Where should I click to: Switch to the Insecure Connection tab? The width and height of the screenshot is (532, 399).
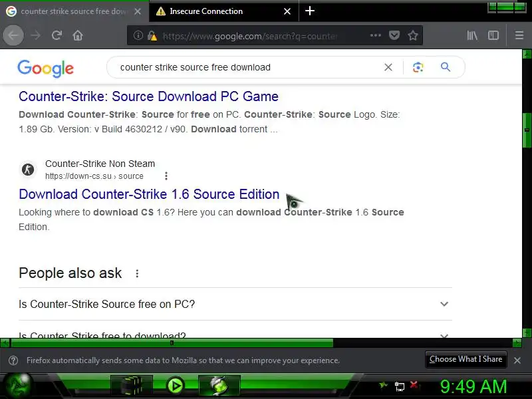(x=224, y=11)
